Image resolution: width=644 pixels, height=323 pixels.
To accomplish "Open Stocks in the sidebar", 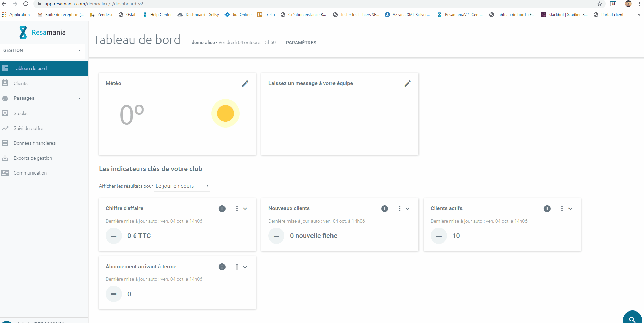I will [44, 113].
